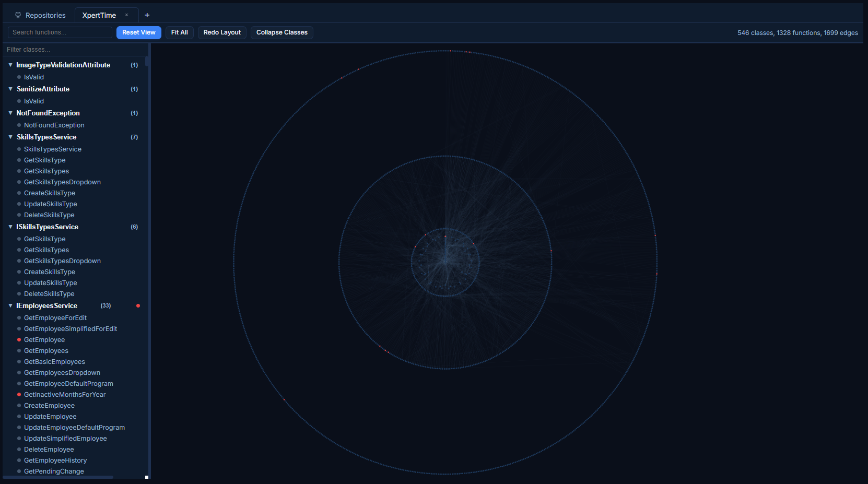Screen dimensions: 868x484
Task: Click the red indicator dot on IEmployeesService
Action: [138, 305]
